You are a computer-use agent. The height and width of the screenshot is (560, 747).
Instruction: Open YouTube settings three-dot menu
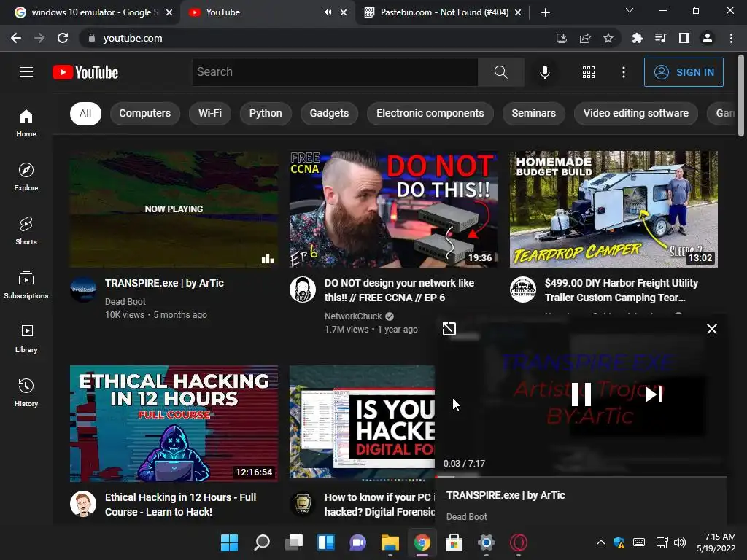click(x=623, y=72)
